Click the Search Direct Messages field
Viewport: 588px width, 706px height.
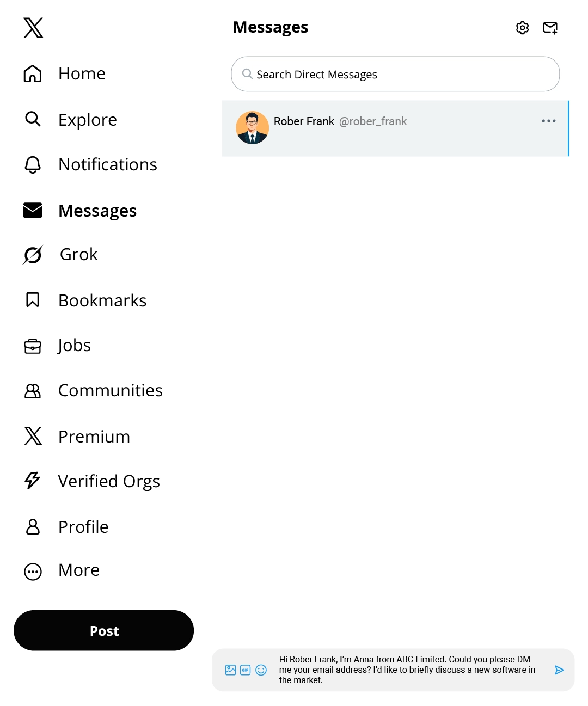pyautogui.click(x=395, y=74)
